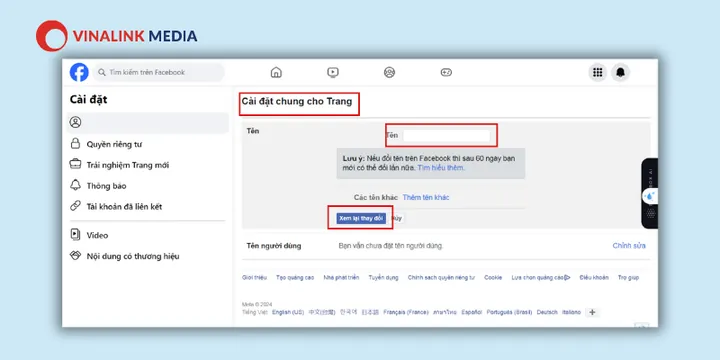Click the lock icon beside Quyền riêng tư

tap(75, 144)
